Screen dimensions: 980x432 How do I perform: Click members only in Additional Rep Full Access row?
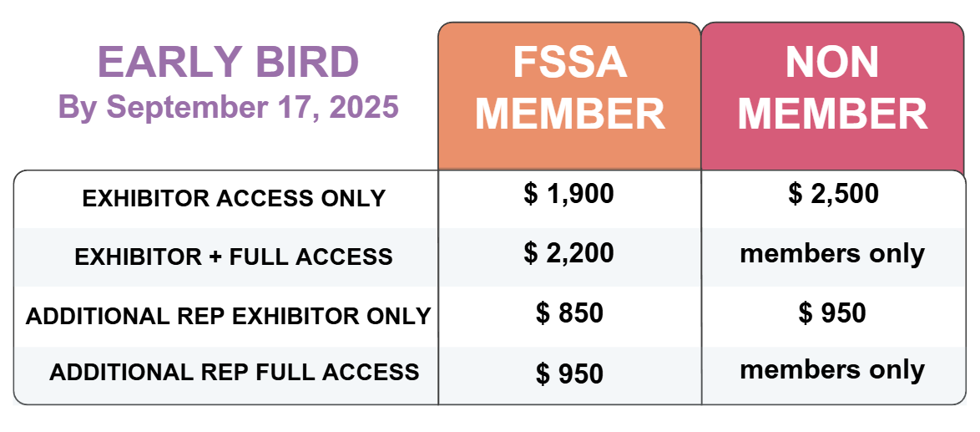click(x=832, y=369)
